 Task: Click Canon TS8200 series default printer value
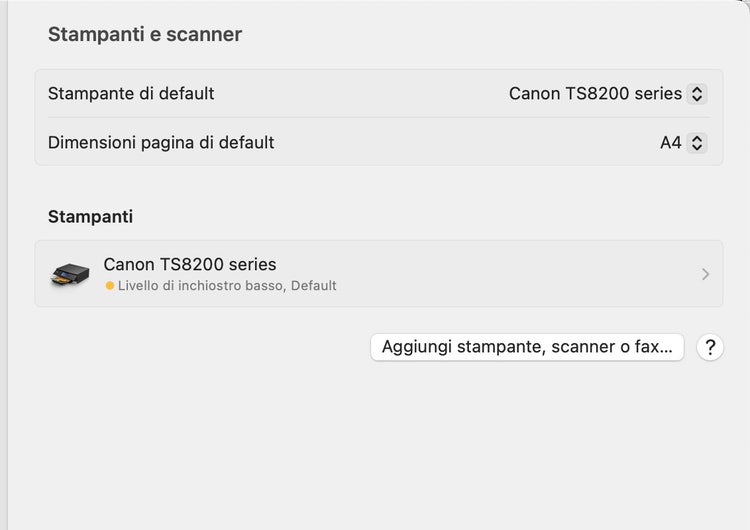coord(595,94)
